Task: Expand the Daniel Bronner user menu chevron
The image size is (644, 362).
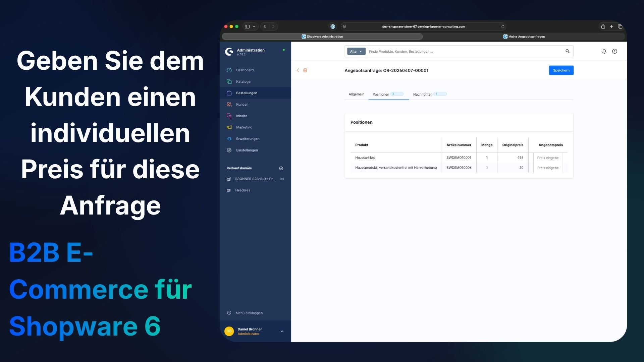Action: coord(282,331)
